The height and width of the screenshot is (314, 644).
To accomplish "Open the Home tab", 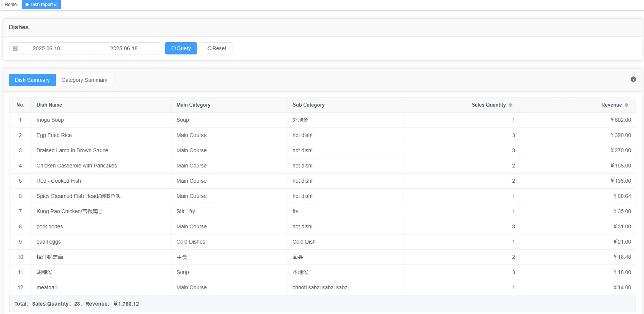I will click(11, 5).
